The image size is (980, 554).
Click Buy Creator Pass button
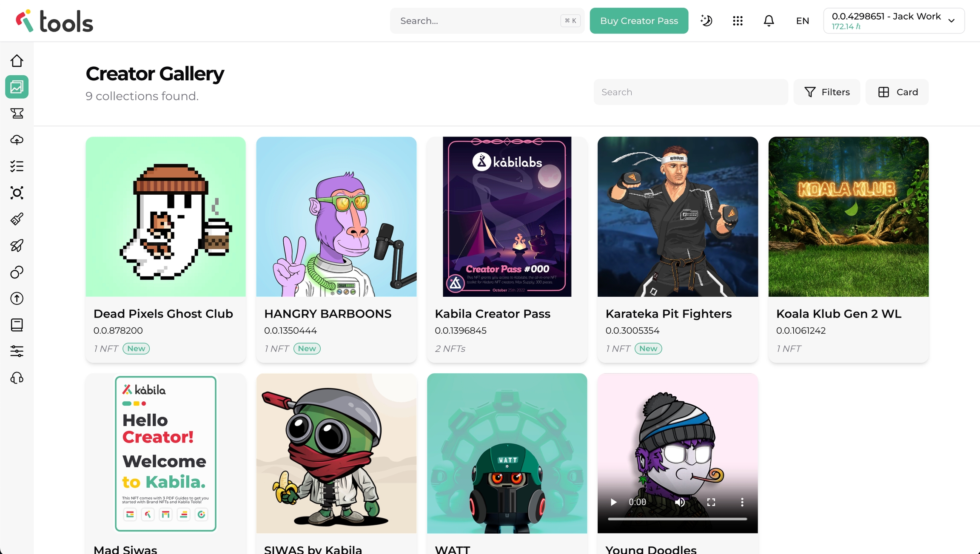[639, 21]
